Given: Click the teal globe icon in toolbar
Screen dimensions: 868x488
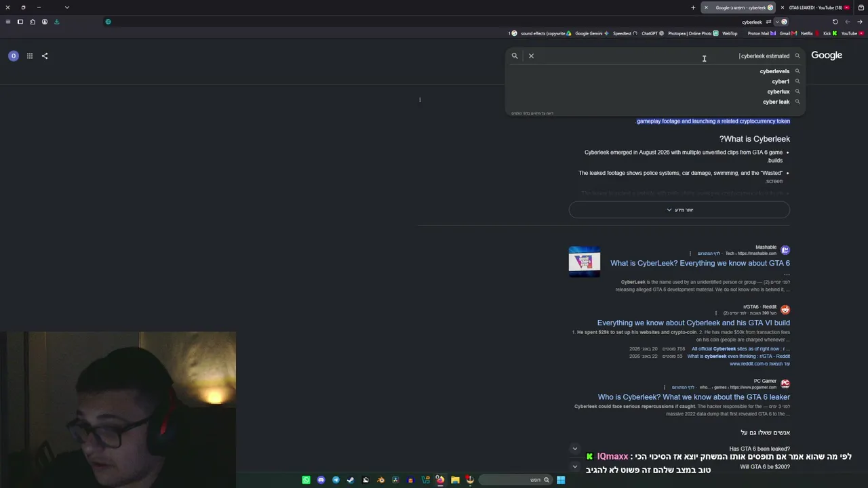Looking at the screenshot, I should click(x=108, y=22).
